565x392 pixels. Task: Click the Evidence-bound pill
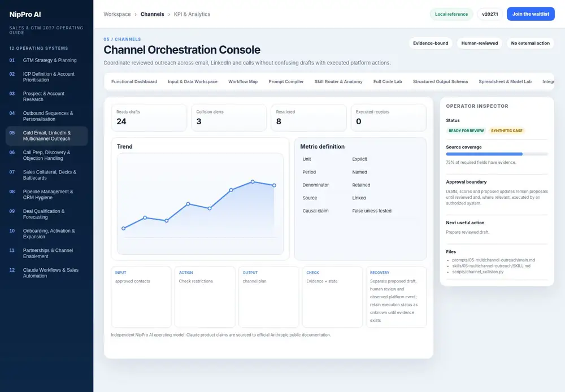tap(431, 43)
